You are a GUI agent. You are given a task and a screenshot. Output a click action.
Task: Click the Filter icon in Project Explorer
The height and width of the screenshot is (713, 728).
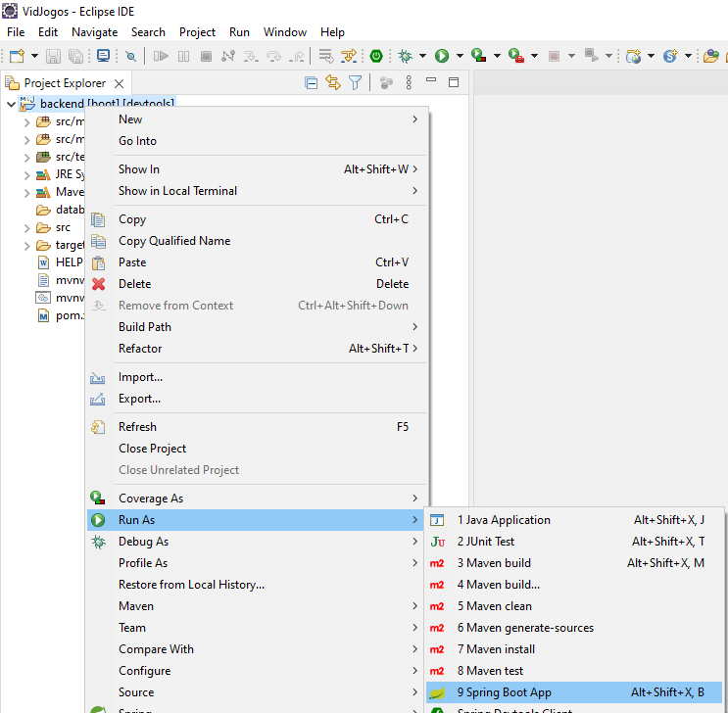click(x=355, y=82)
